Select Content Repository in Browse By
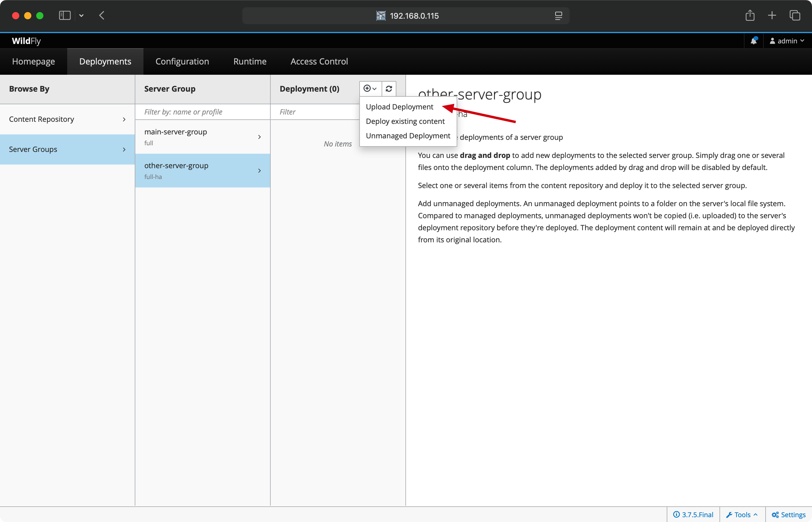Viewport: 812px width, 522px height. (68, 119)
